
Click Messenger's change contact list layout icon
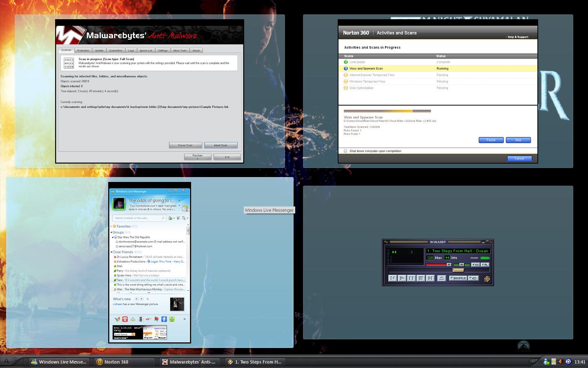coord(178,218)
